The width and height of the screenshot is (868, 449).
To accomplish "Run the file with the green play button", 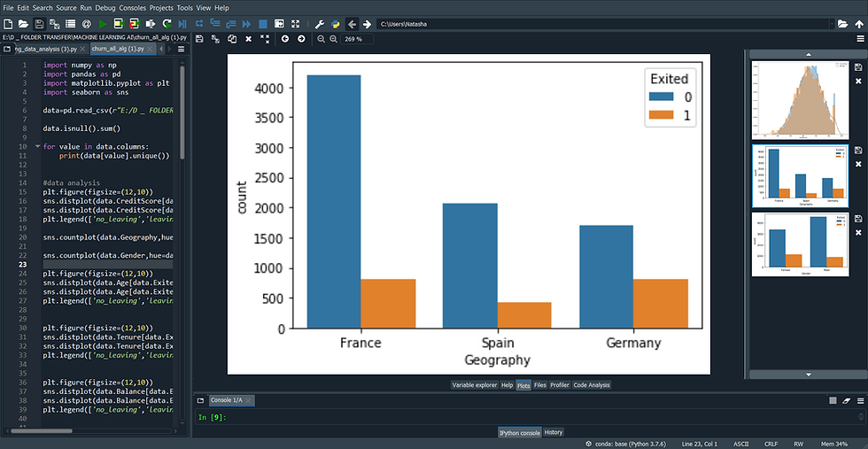I will (103, 24).
